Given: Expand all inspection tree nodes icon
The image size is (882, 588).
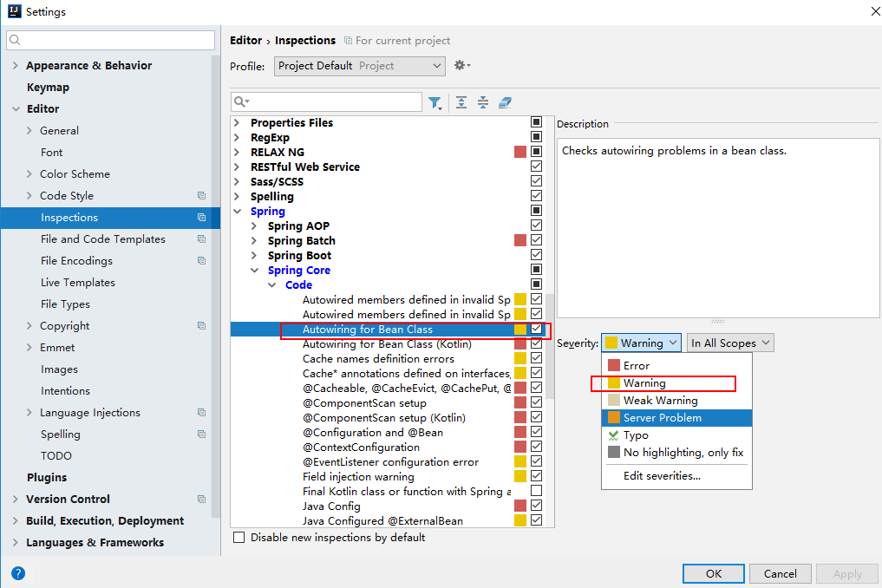Looking at the screenshot, I should 461,102.
